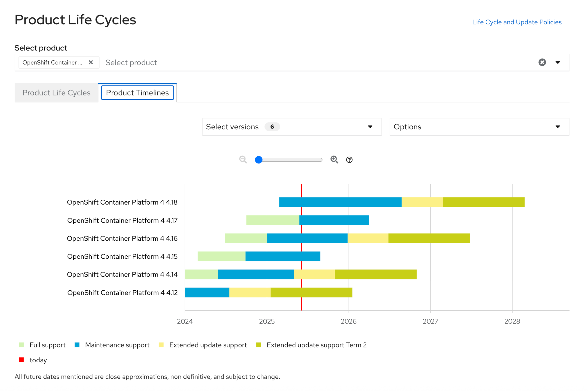This screenshot has width=588, height=391.
Task: Open Life Cycle and Update Policies link
Action: [x=517, y=22]
